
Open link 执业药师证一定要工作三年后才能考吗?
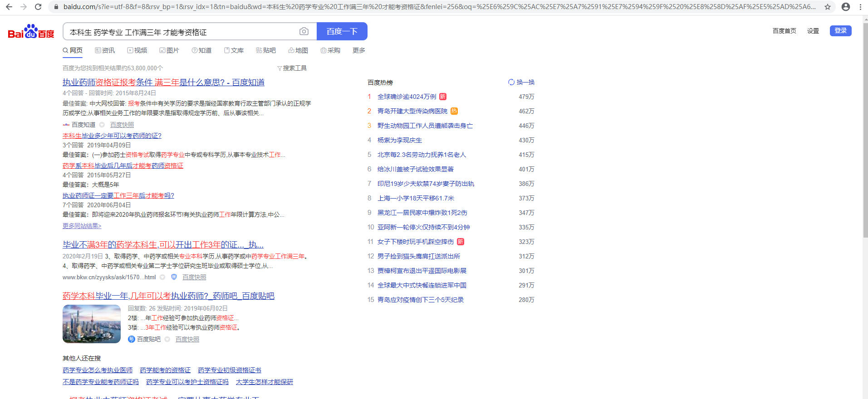[118, 195]
